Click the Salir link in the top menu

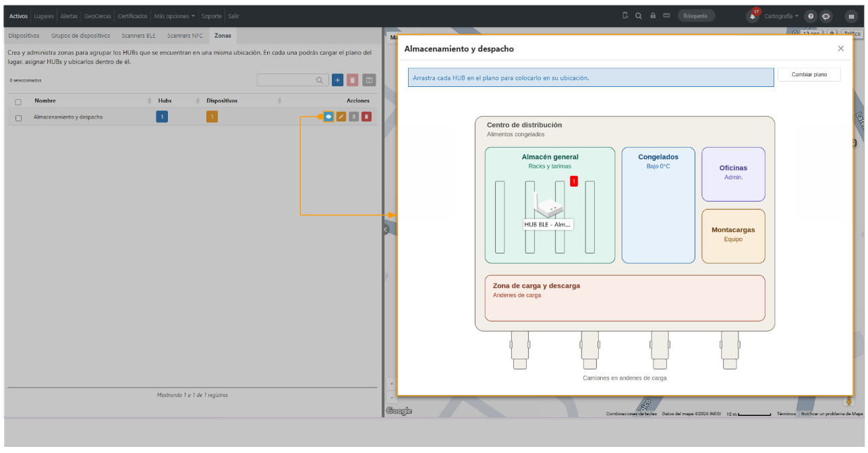pyautogui.click(x=233, y=16)
